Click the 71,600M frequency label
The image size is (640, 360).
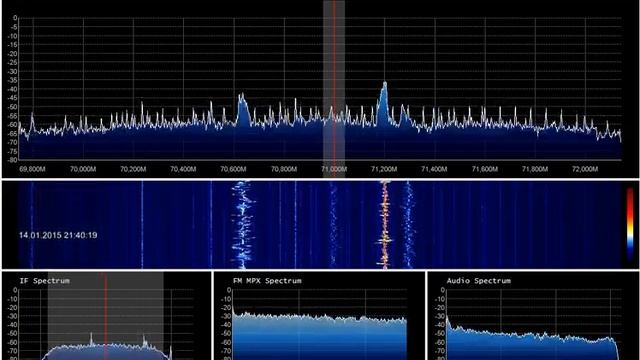point(485,169)
